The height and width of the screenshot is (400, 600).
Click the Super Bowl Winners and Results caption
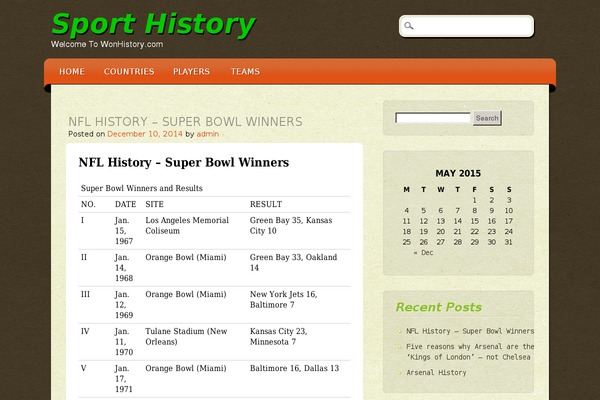[142, 188]
